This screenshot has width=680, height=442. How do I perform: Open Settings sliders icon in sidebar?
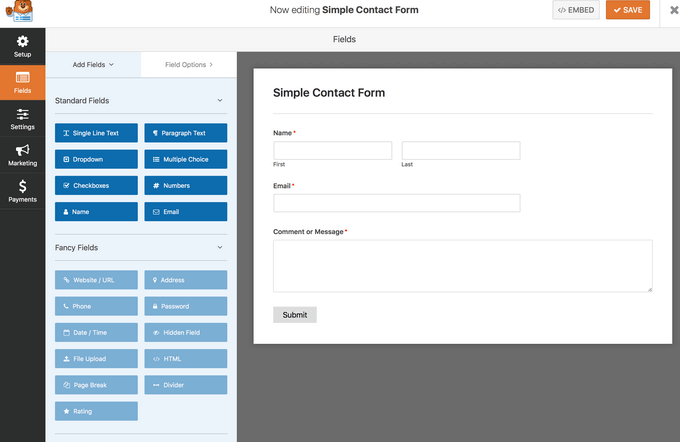pos(23,119)
